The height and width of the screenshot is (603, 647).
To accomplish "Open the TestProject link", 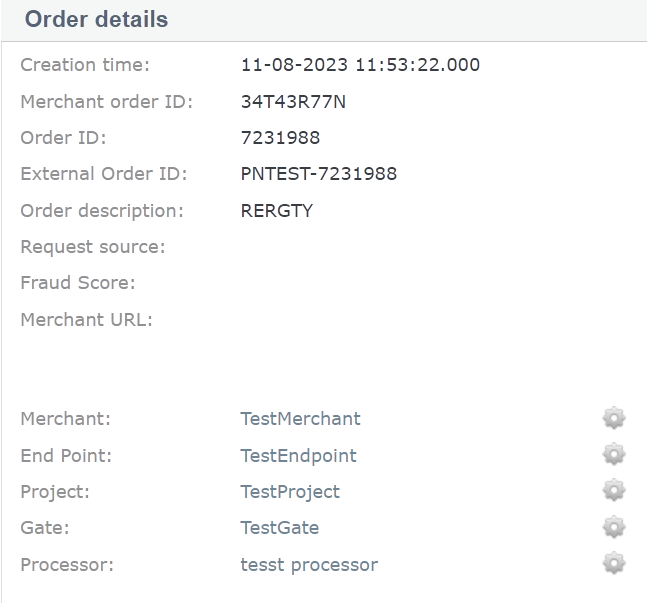I will [290, 492].
